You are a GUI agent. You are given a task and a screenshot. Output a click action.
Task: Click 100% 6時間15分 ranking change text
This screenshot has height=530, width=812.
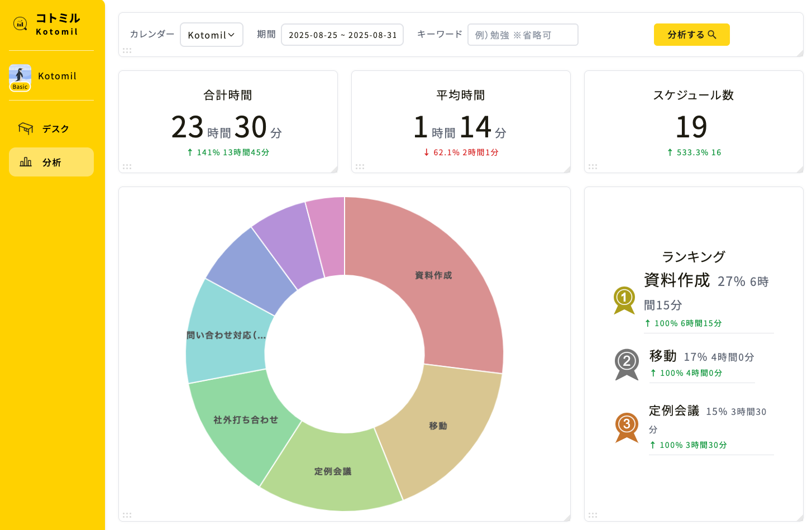[x=683, y=323]
